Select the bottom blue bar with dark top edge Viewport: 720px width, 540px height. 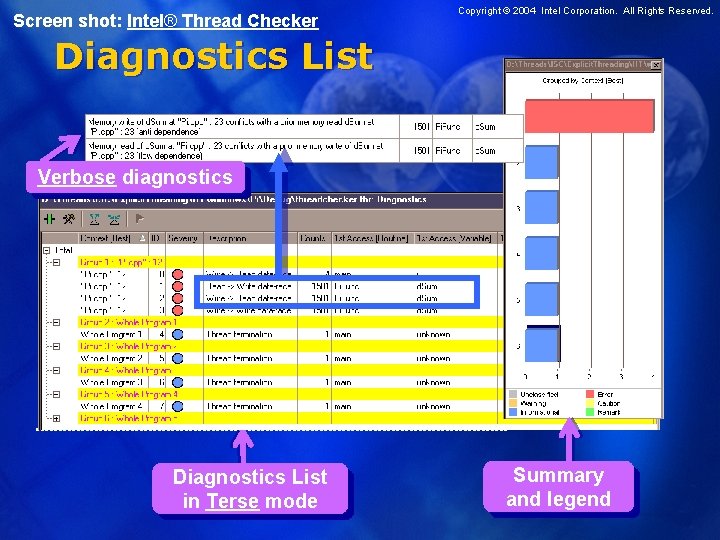(x=543, y=343)
